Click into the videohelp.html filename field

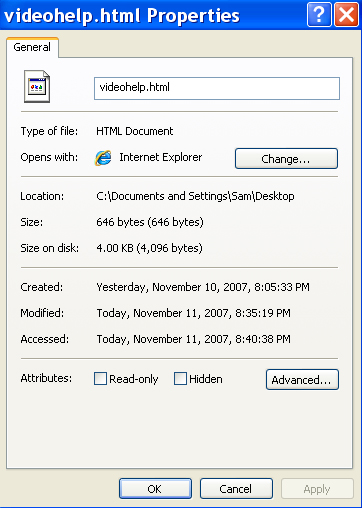[217, 88]
